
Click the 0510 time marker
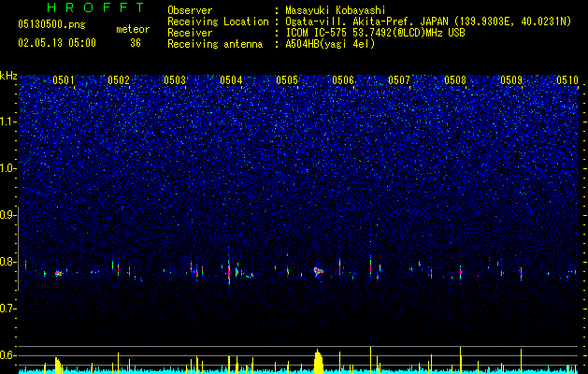pyautogui.click(x=567, y=80)
